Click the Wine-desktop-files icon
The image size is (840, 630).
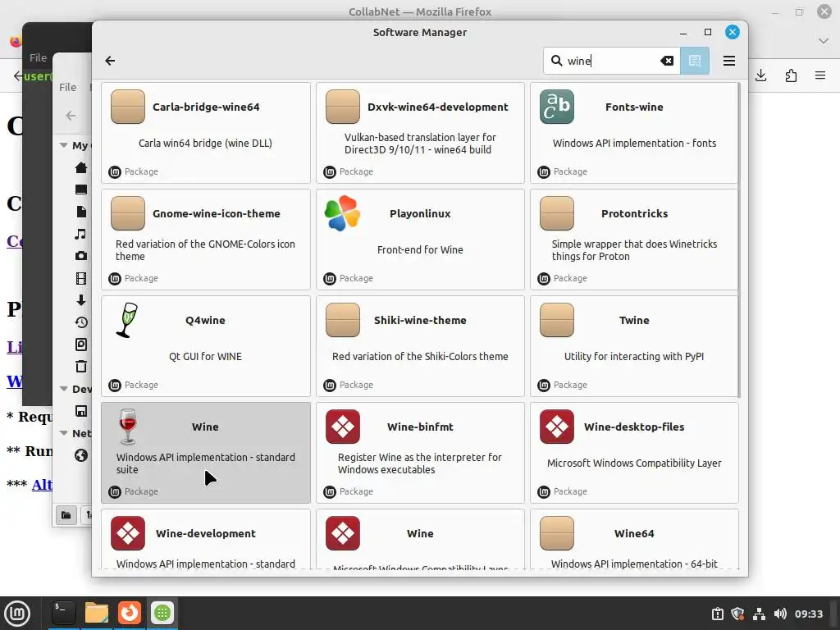(x=557, y=427)
